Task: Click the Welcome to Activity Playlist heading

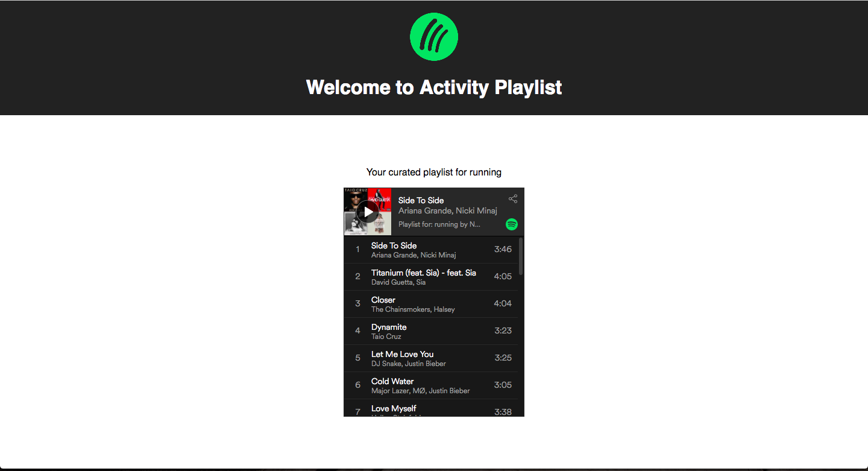Action: pos(434,87)
